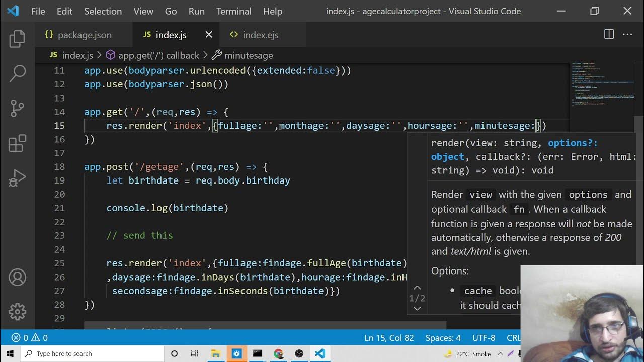Open editor More Actions ellipsis menu
Image resolution: width=644 pixels, height=362 pixels.
(627, 35)
